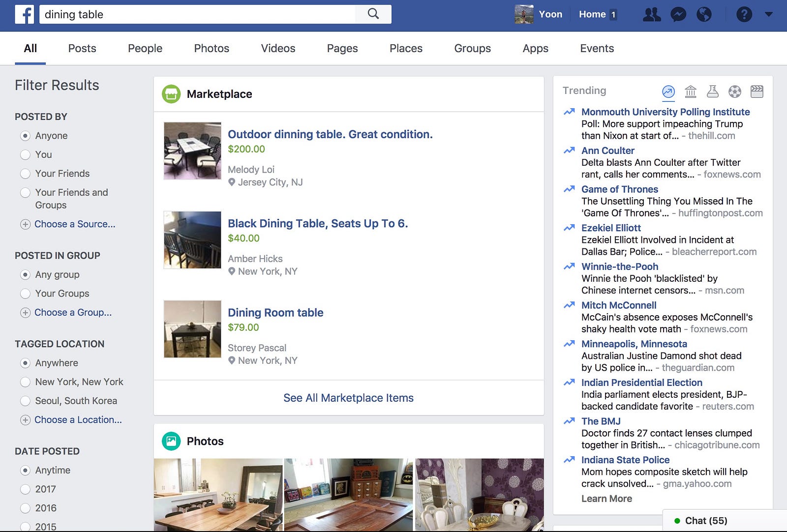The image size is (787, 532).
Task: Select New York, New York location filter
Action: click(25, 382)
